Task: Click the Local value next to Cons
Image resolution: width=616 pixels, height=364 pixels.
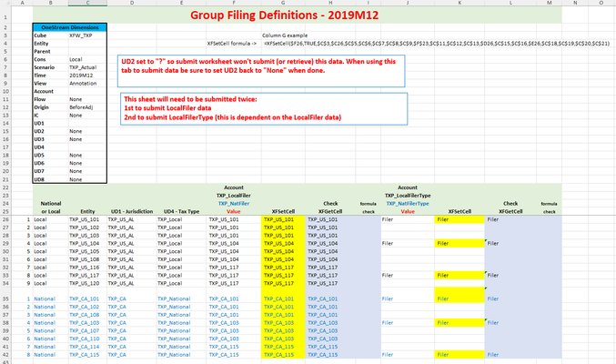Action: (87, 59)
